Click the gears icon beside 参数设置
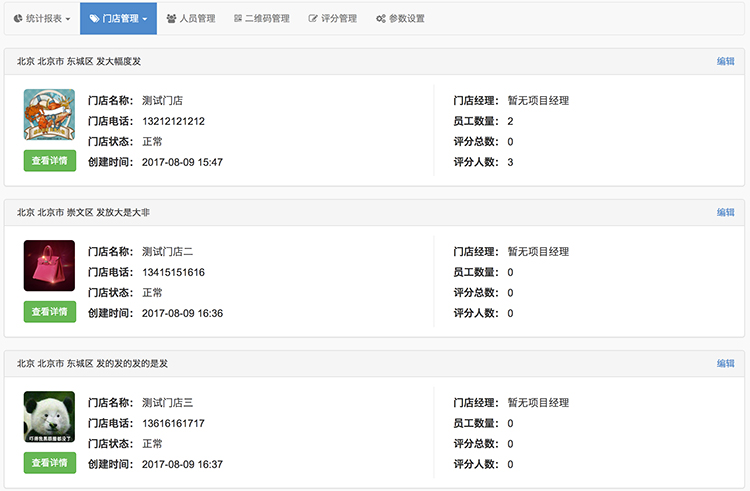 [381, 19]
